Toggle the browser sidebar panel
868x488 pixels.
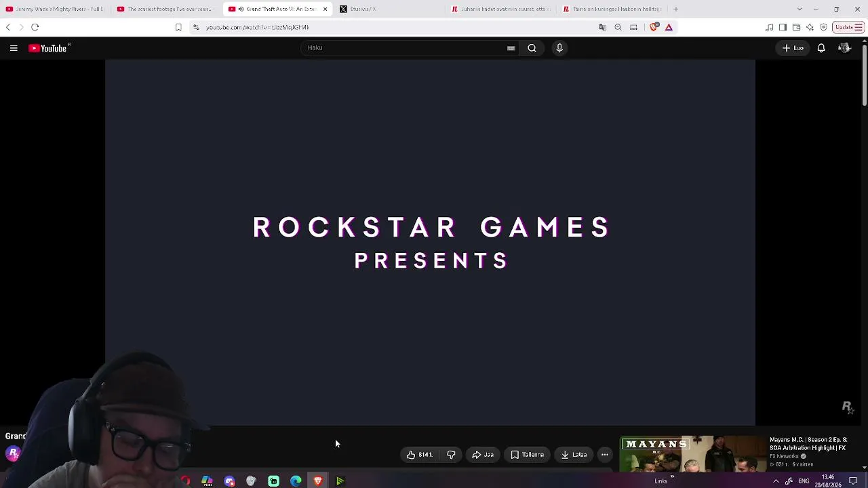(783, 27)
